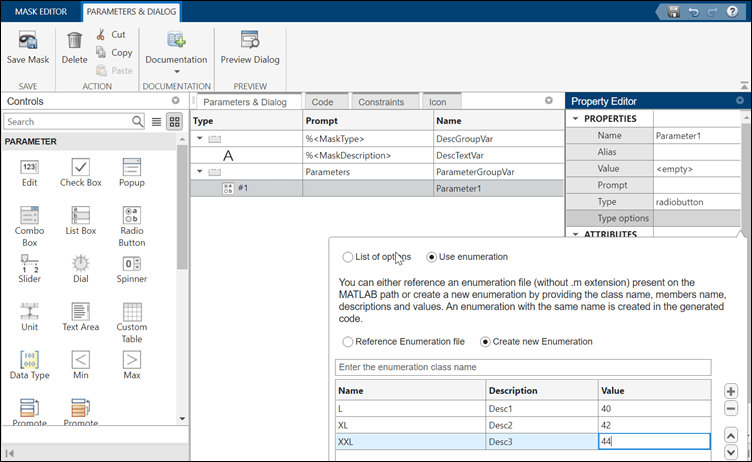Select Reference Enumeration file option
752x462 pixels.
click(x=348, y=342)
